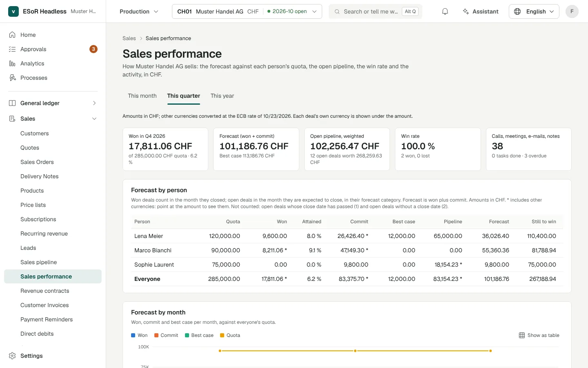The height and width of the screenshot is (368, 588).
Task: Toggle the Best case legend swatch
Action: (x=187, y=335)
